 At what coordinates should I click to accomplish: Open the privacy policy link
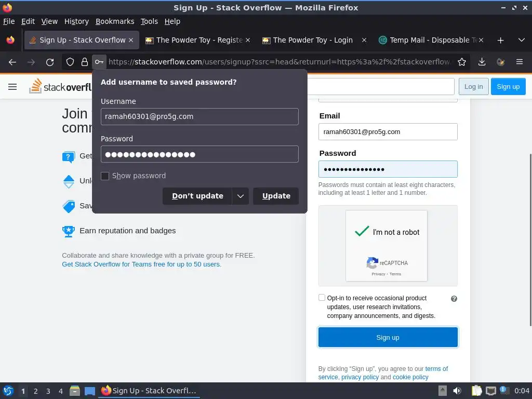pos(360,378)
